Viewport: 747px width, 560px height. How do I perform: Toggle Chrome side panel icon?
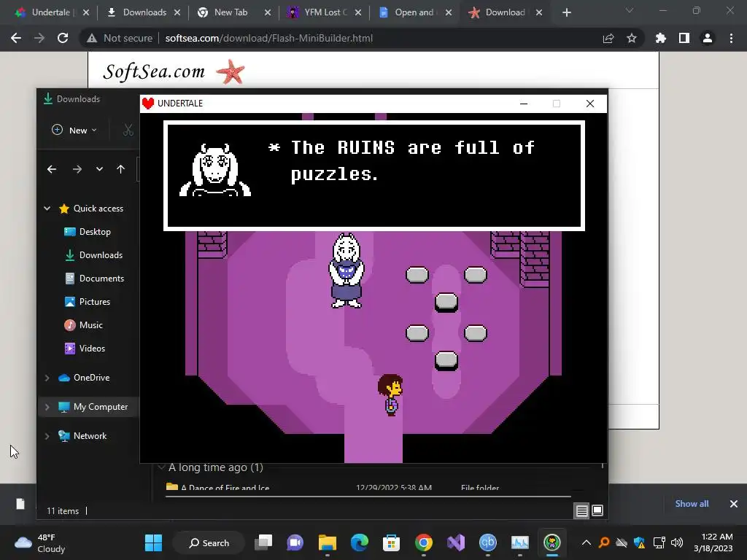[684, 38]
